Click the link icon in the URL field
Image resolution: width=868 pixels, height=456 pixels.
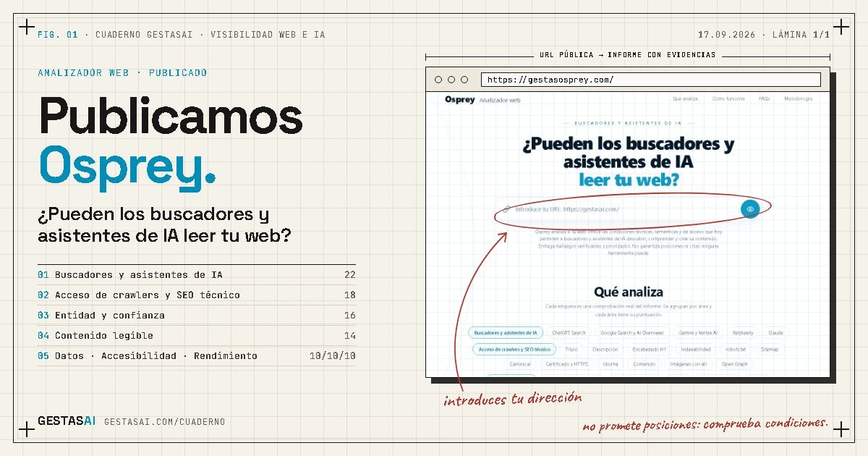506,209
